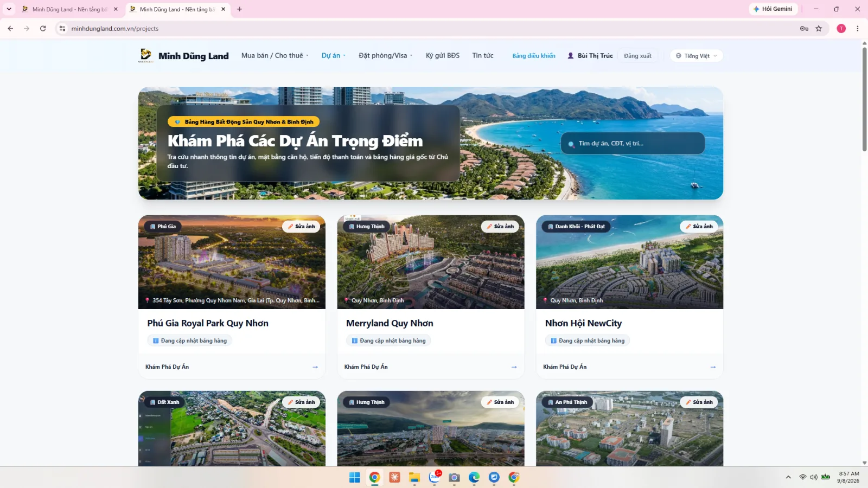868x488 pixels.
Task: Close the first Minh Dũng Land tab
Action: click(x=116, y=9)
